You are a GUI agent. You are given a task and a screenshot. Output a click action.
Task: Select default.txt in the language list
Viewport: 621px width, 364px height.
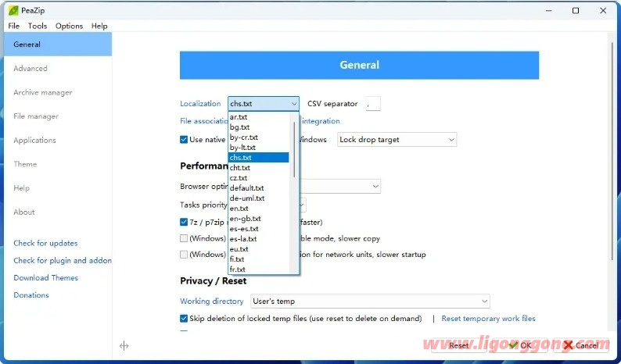coord(259,188)
